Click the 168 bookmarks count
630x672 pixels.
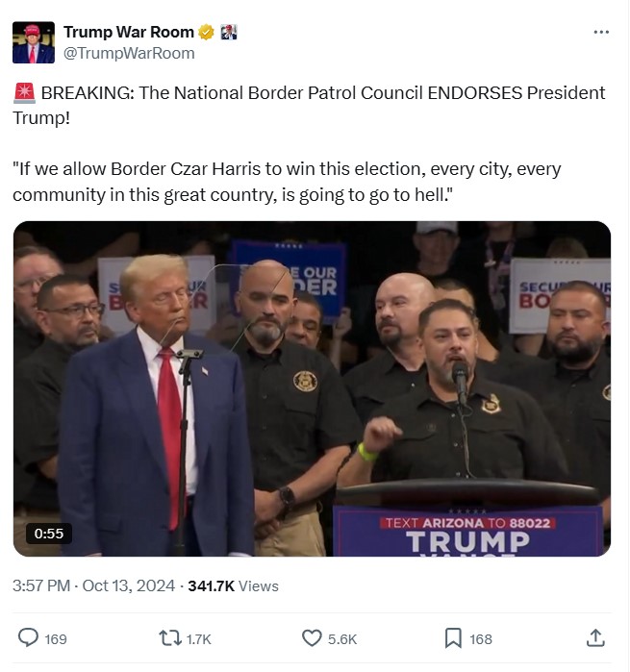pyautogui.click(x=481, y=639)
